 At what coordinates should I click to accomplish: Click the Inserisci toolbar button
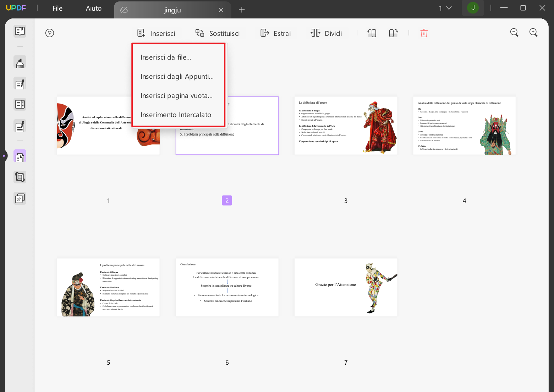[156, 33]
